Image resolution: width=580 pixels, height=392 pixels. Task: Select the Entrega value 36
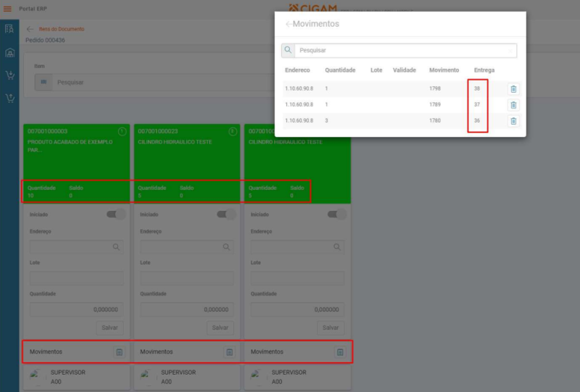click(477, 120)
